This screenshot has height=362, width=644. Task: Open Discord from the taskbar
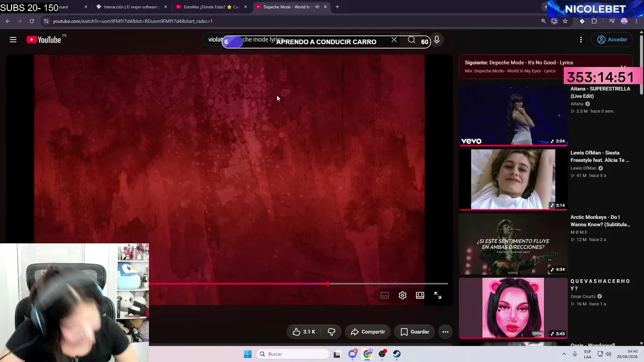click(x=353, y=354)
